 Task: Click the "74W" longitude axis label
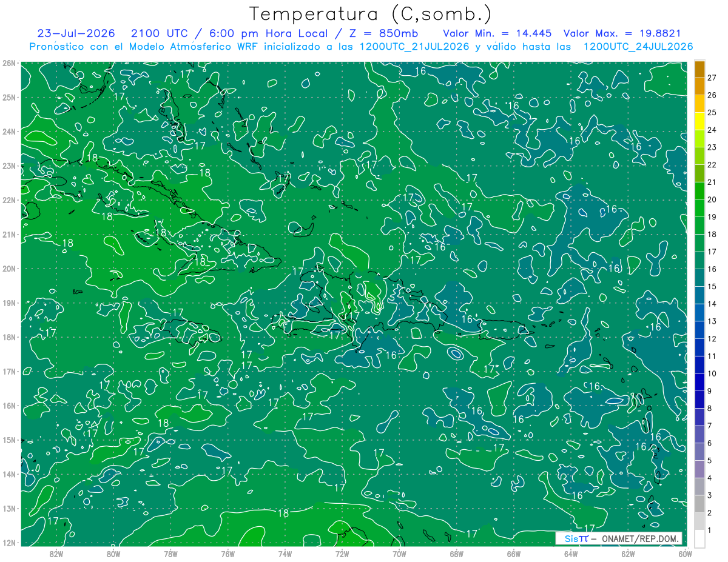point(285,553)
